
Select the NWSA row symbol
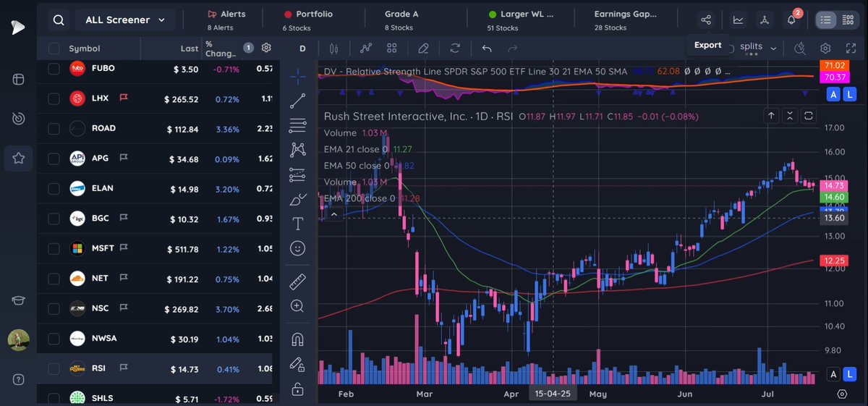[104, 338]
